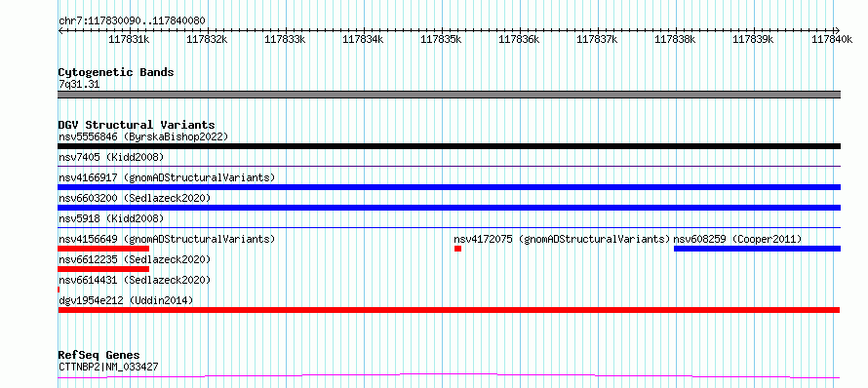Image resolution: width=868 pixels, height=388 pixels.
Task: Click the nsv5918 (Kidd2008) label
Action: pyautogui.click(x=111, y=218)
